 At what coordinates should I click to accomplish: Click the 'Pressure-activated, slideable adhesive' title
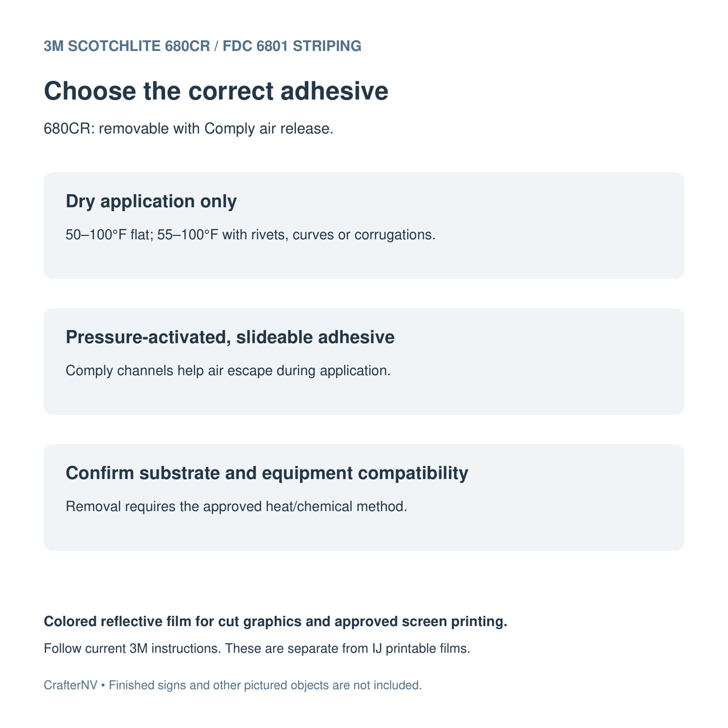pos(230,337)
